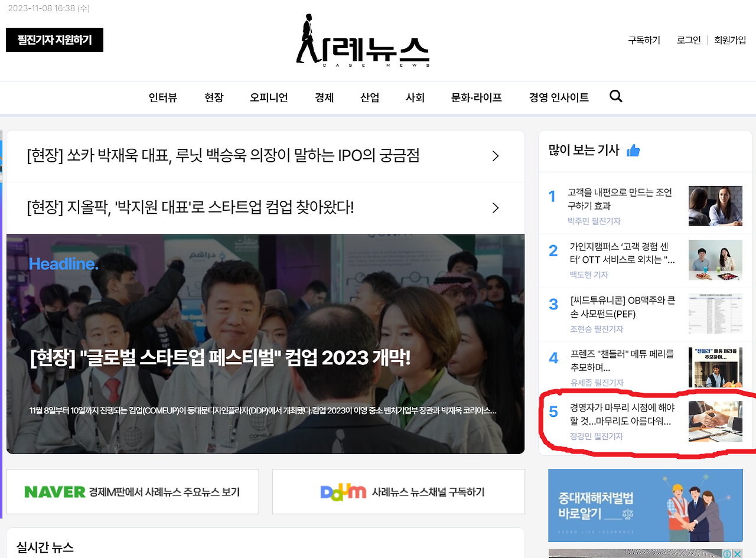Viewport: 756px width, 558px height.
Task: Open 회원가입 to register
Action: click(x=729, y=40)
